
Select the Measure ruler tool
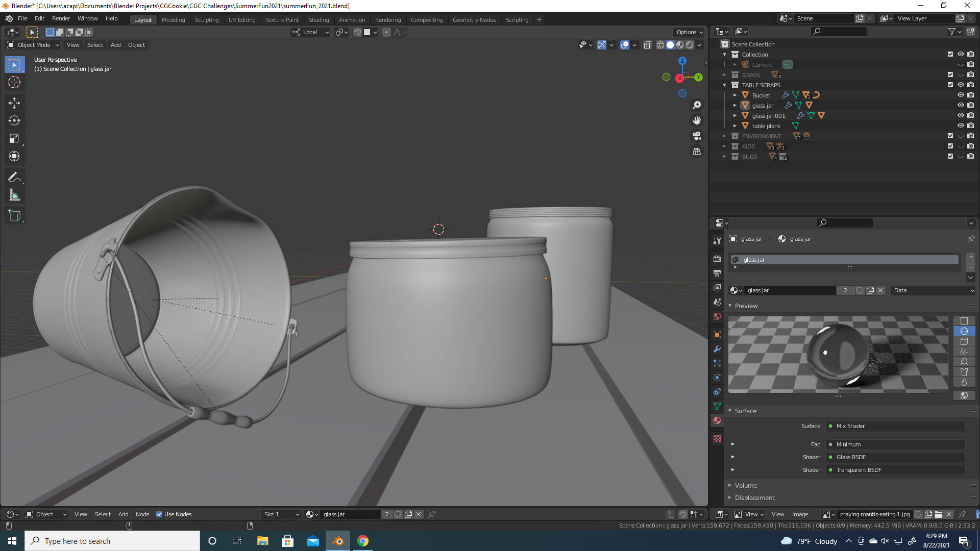point(14,195)
